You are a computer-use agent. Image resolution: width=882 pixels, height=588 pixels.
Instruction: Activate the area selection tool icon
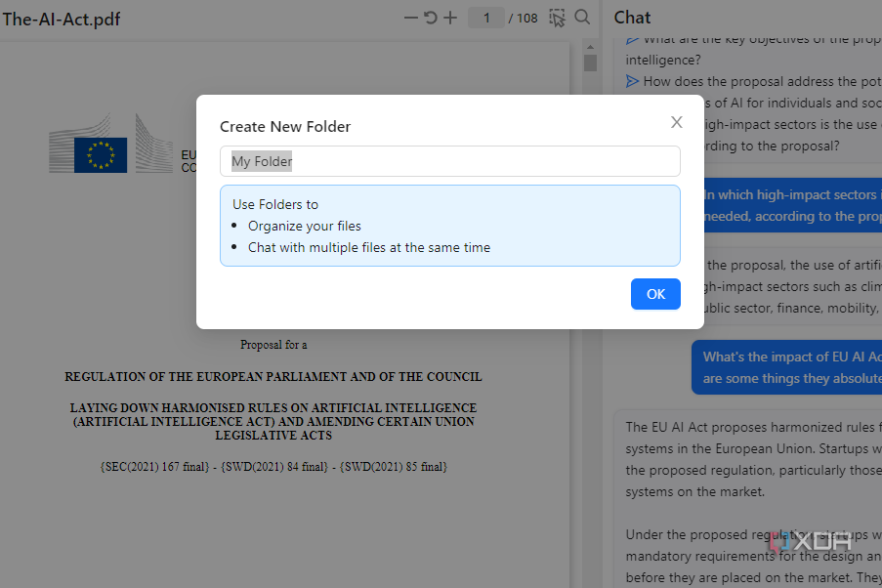[x=557, y=18]
